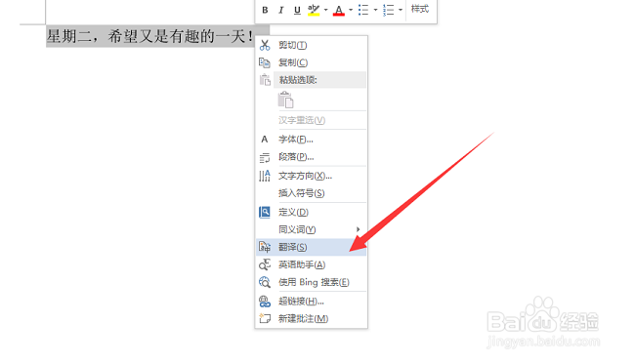Image resolution: width=635 pixels, height=364 pixels.
Task: Open 超链接(H)... dialog
Action: pos(311,302)
